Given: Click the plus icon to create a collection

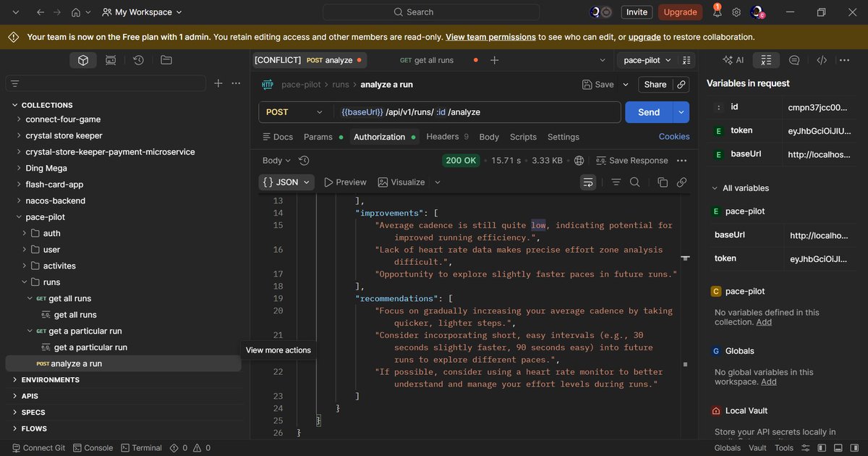Looking at the screenshot, I should point(218,83).
